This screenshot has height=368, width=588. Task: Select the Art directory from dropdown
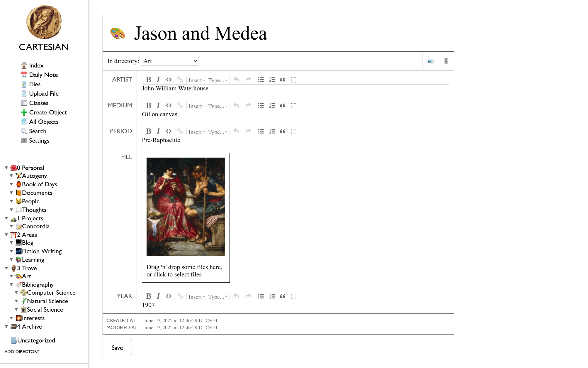click(x=169, y=61)
